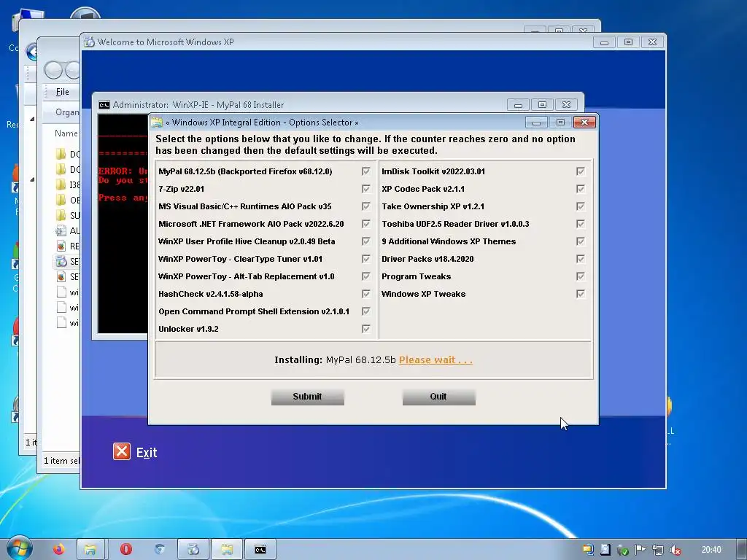Toggle Microsoft .NET Framework AIO Pack checkbox
Viewport: 747px width, 560px height.
tap(366, 224)
